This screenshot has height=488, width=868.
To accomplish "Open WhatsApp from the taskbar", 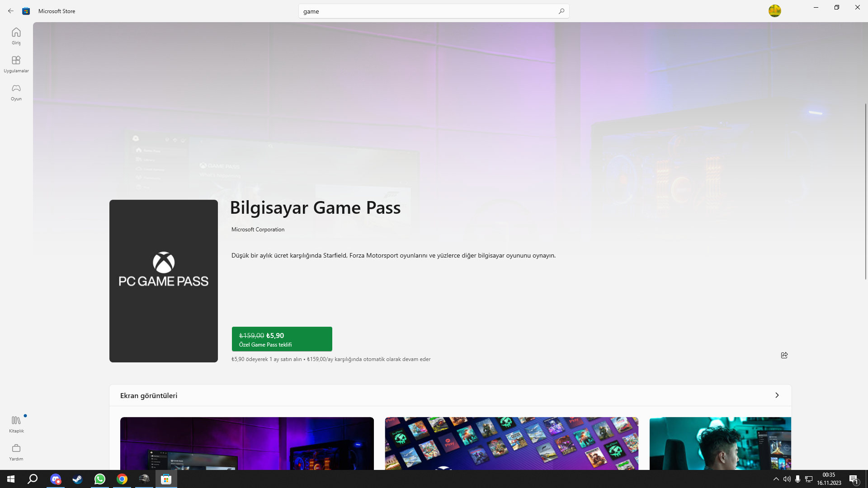I will [x=99, y=479].
